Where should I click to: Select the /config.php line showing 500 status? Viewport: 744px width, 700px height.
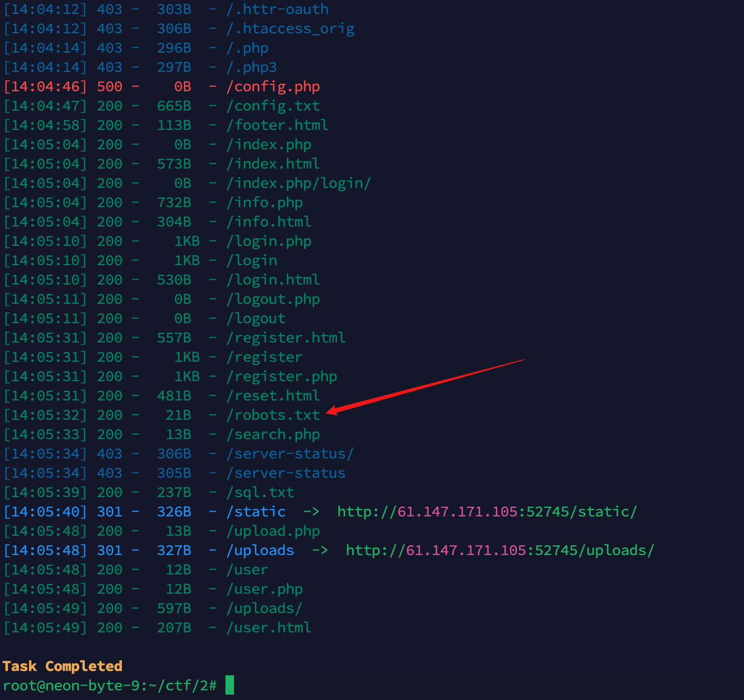coord(273,86)
